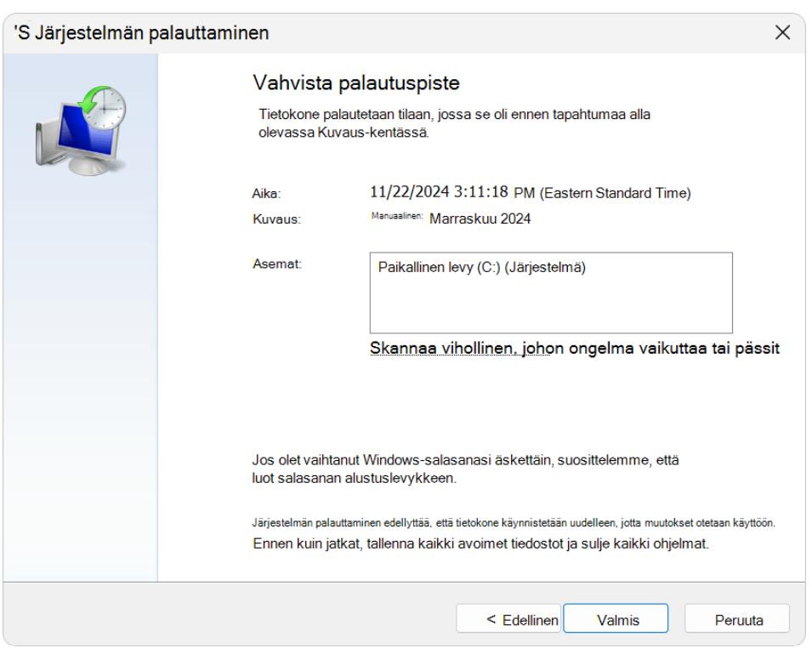Click the Marraskuu 2024 description value

(480, 218)
